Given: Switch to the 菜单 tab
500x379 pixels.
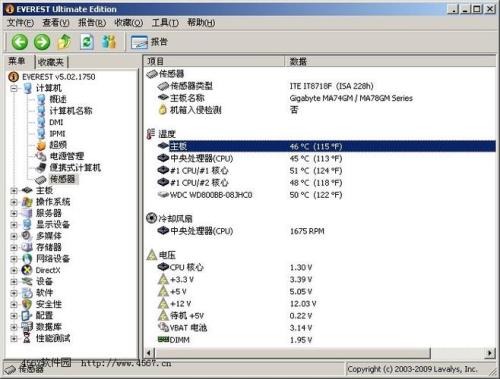Looking at the screenshot, I should [17, 61].
